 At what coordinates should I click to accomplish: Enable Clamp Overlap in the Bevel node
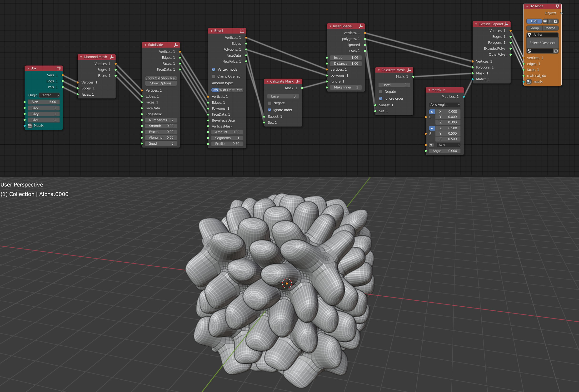pos(214,76)
